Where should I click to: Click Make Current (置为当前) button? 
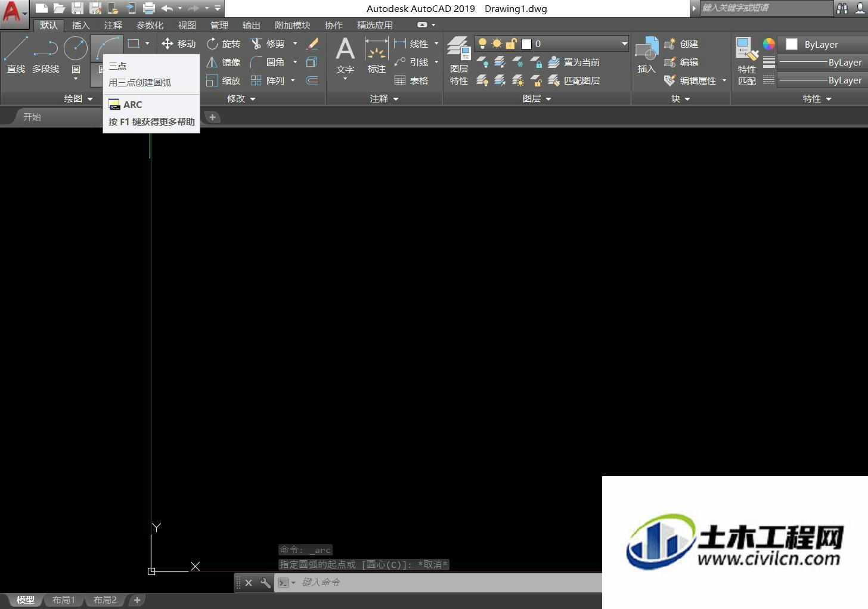[x=574, y=62]
